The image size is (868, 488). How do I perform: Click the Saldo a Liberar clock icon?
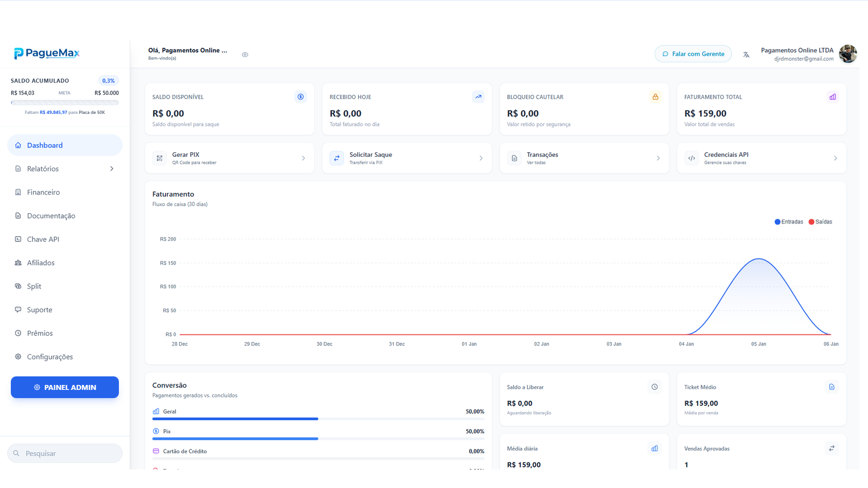655,387
